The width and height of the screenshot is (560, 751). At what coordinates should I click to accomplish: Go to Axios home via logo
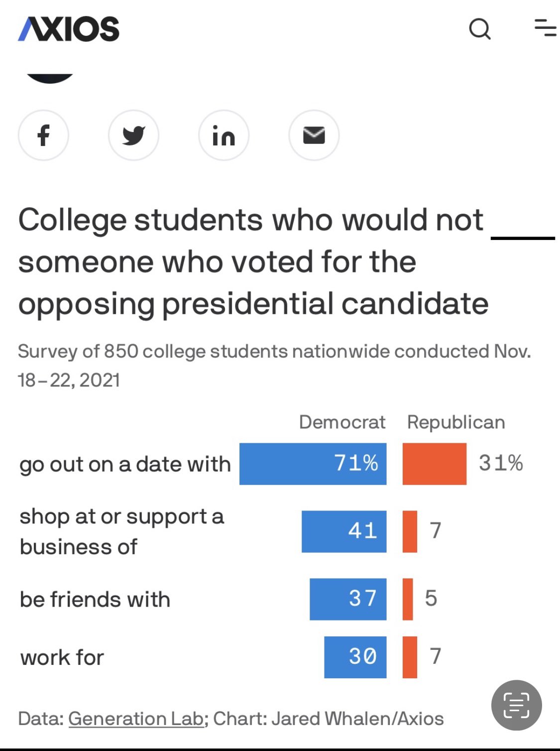[69, 29]
